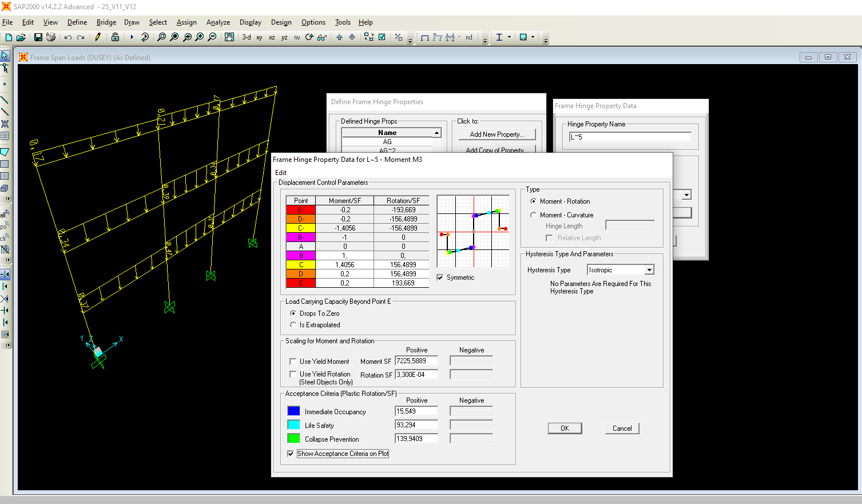Toggle Show Acceptance Criteria on Plot
The image size is (862, 504).
coord(291,454)
